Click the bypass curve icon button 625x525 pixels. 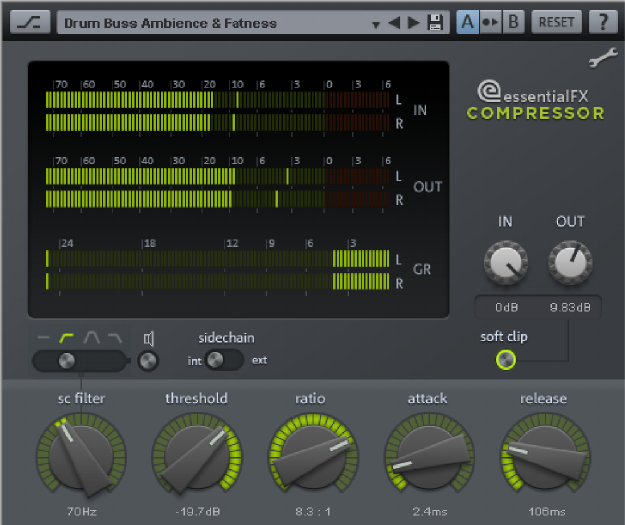click(x=30, y=22)
